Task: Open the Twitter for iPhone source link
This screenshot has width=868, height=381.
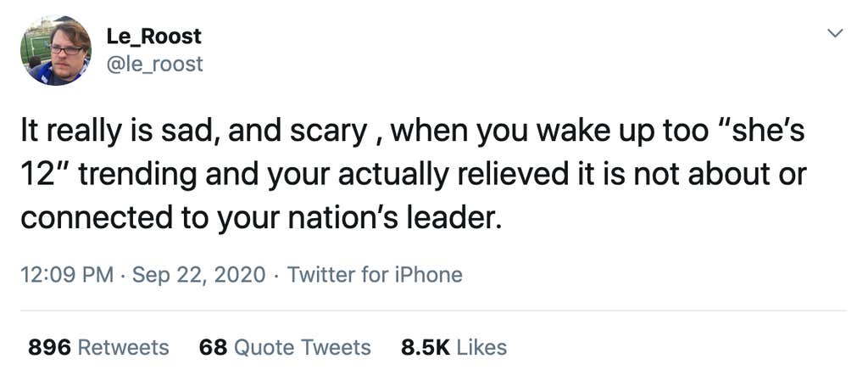Action: tap(375, 275)
